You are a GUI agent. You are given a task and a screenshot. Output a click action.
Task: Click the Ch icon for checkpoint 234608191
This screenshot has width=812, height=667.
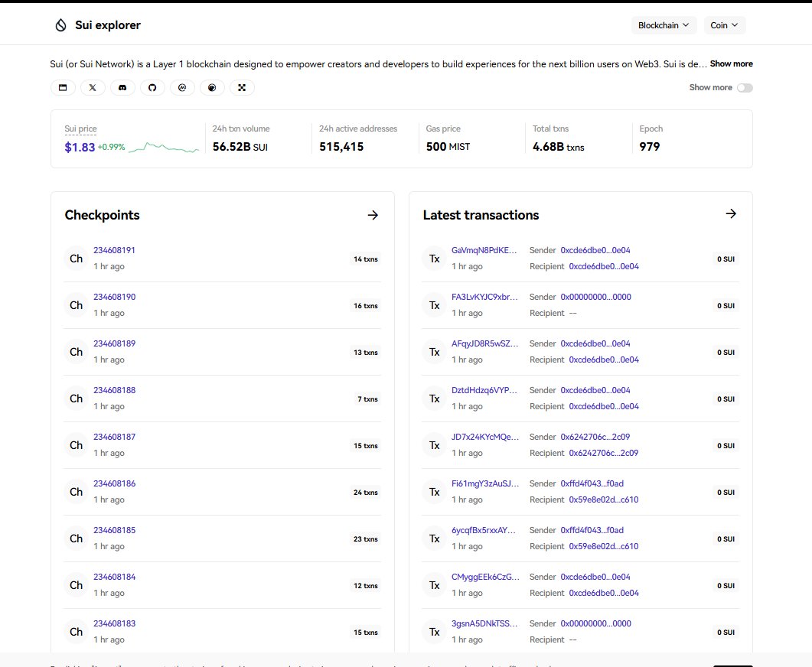76,259
